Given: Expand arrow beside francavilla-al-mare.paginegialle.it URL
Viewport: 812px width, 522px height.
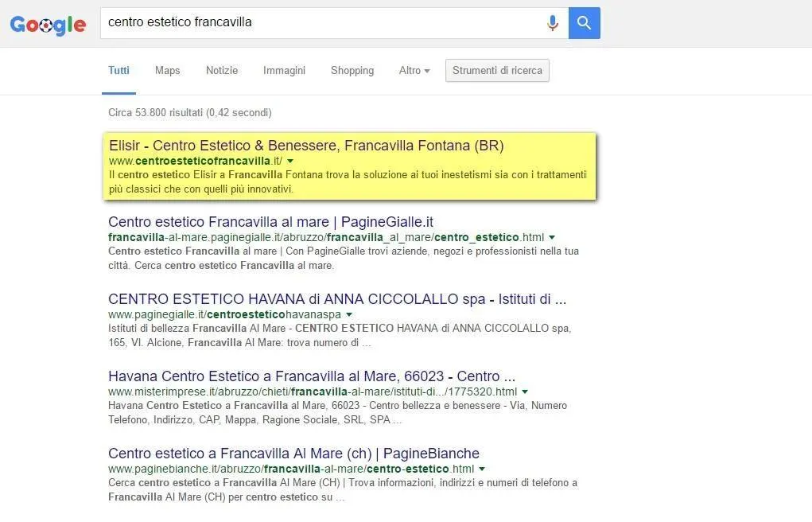Looking at the screenshot, I should [x=551, y=237].
